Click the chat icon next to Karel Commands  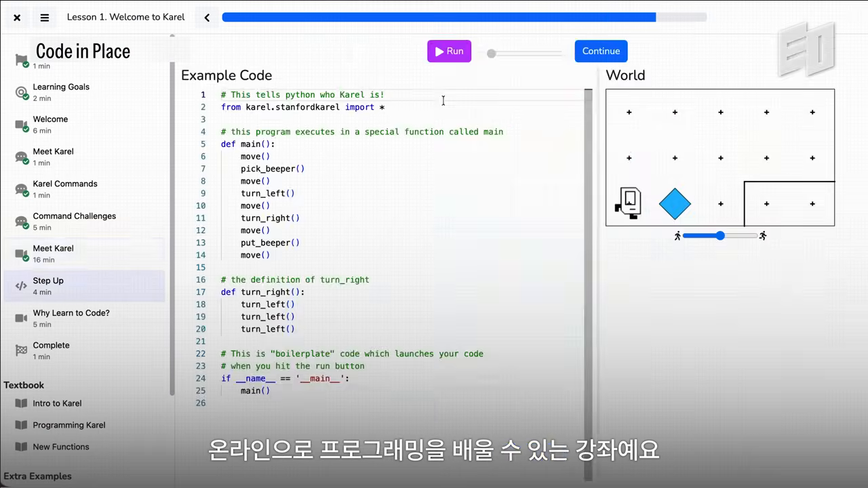coord(22,190)
